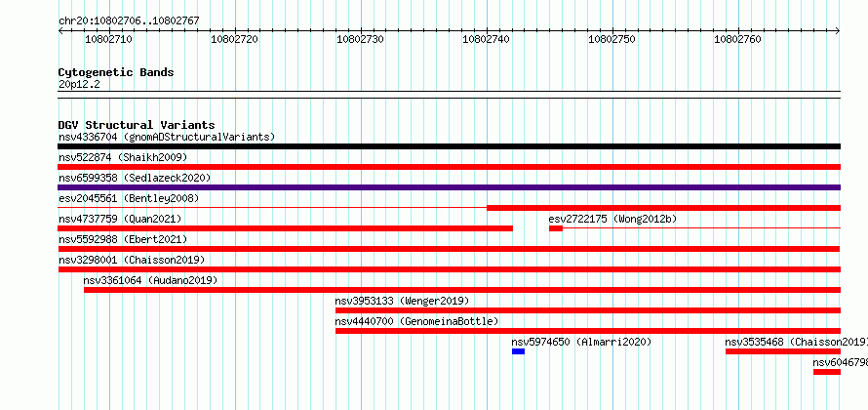Click the red nsv5592988 Ebert2021 bar
Viewport: 868px width, 410px height.
point(449,249)
